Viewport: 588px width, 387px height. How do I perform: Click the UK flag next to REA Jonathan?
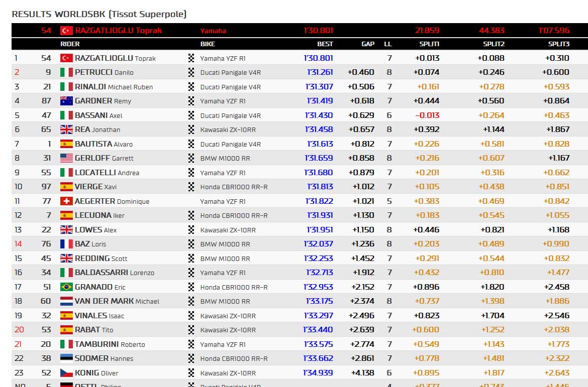click(x=66, y=130)
